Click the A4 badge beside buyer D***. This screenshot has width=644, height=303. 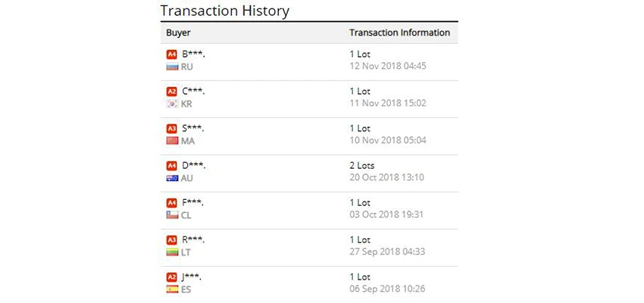pyautogui.click(x=172, y=166)
